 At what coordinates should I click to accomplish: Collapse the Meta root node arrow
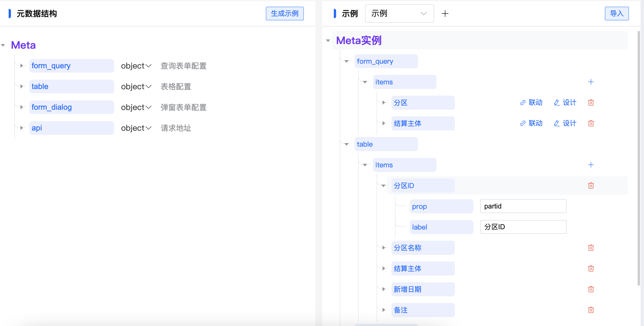click(3, 45)
